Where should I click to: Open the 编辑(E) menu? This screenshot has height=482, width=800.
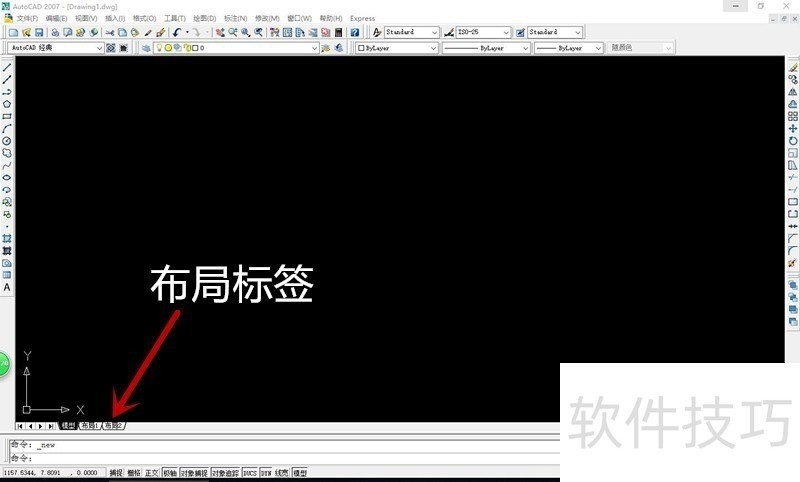tap(56, 18)
